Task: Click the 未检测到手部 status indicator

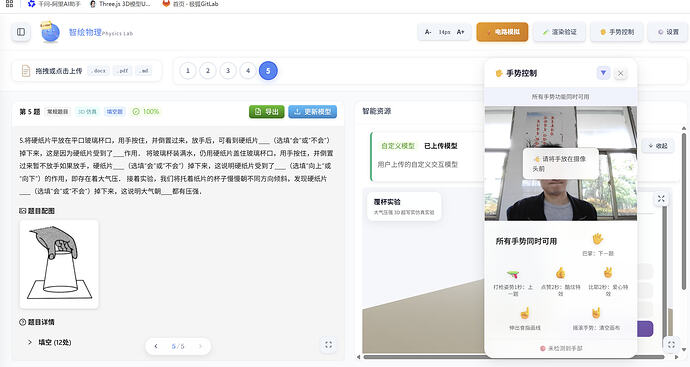Action: pos(561,348)
